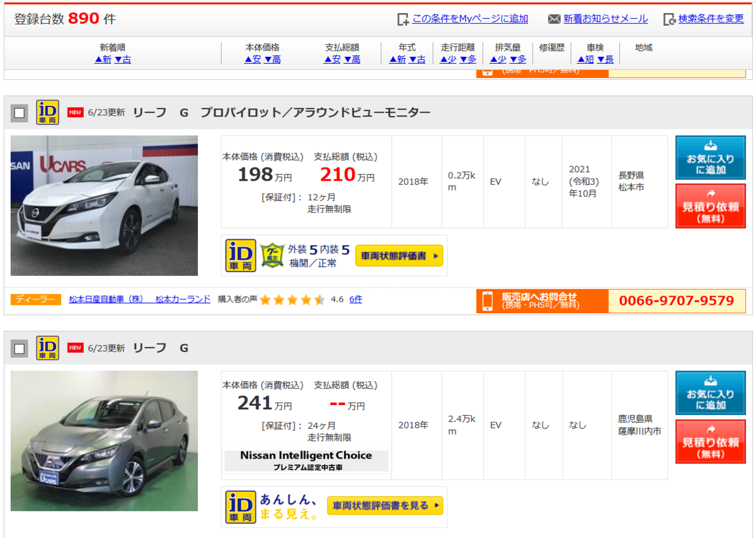Screen dimensions: 756x538
Task: Tick the checkbox for Leaf G ProPilot listing
Action: click(20, 113)
